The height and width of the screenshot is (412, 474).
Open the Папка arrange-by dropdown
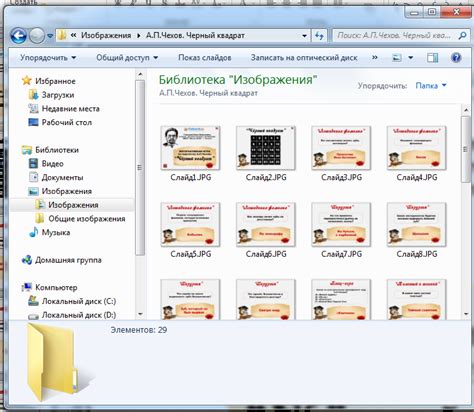pos(431,86)
